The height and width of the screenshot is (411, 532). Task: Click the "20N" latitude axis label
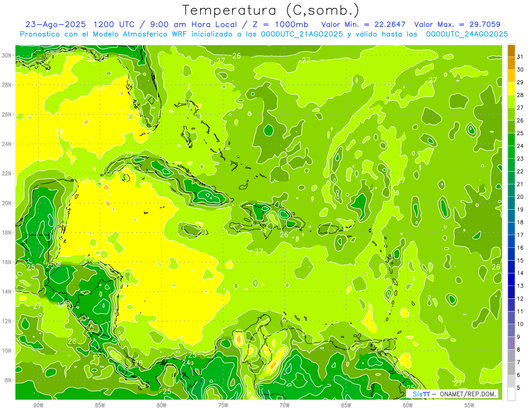tap(7, 203)
